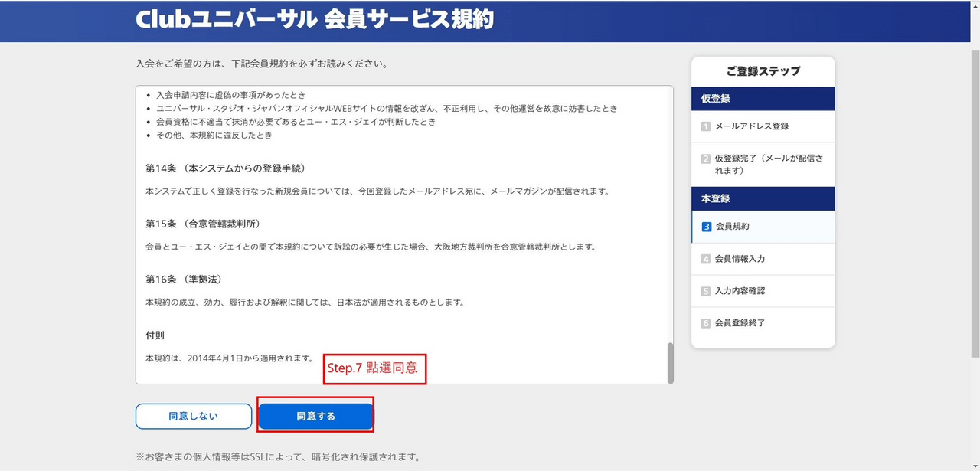
Task: Click the ご登録ステップ panel title
Action: click(763, 71)
